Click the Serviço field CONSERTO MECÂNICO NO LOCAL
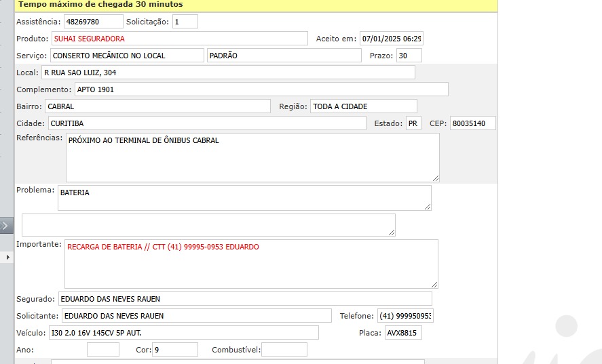Viewport: 602px width, 364px height. click(x=126, y=56)
